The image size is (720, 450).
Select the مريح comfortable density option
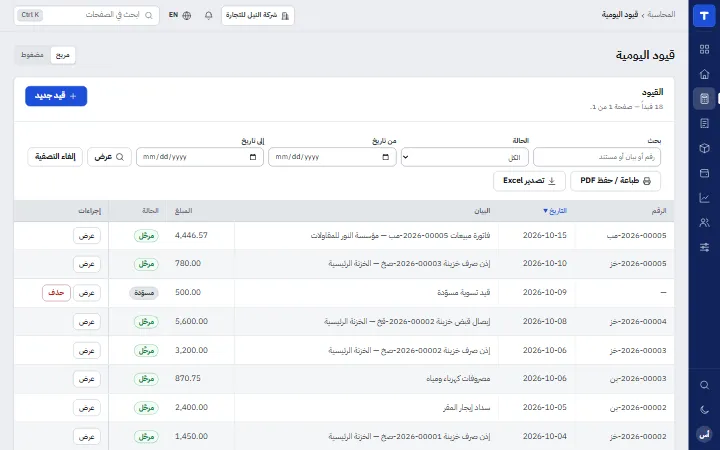tap(62, 55)
